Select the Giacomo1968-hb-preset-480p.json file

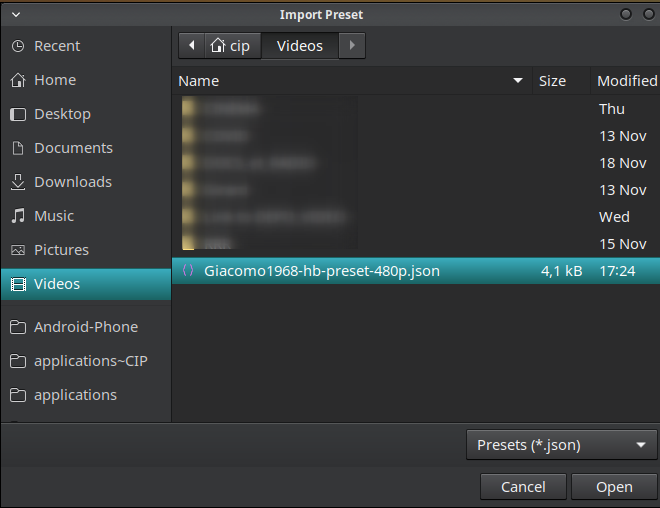tap(416, 271)
